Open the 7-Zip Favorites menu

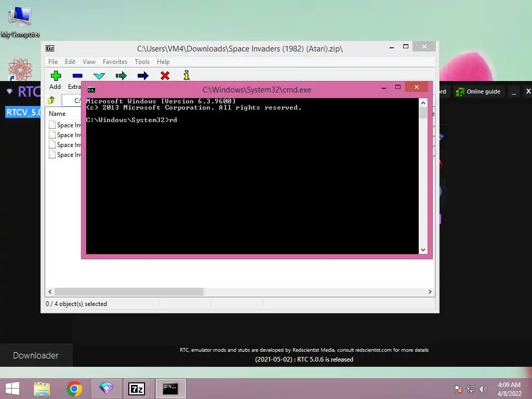(115, 62)
